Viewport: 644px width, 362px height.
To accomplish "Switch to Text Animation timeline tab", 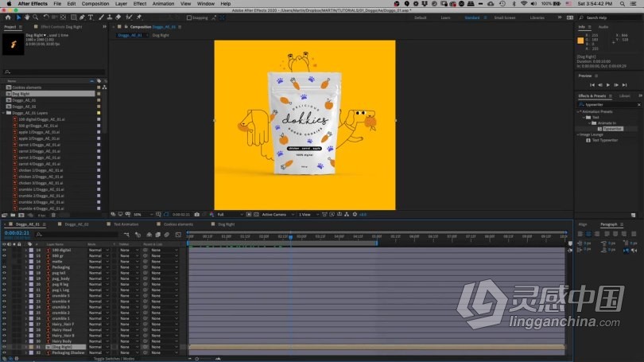I will click(x=126, y=224).
